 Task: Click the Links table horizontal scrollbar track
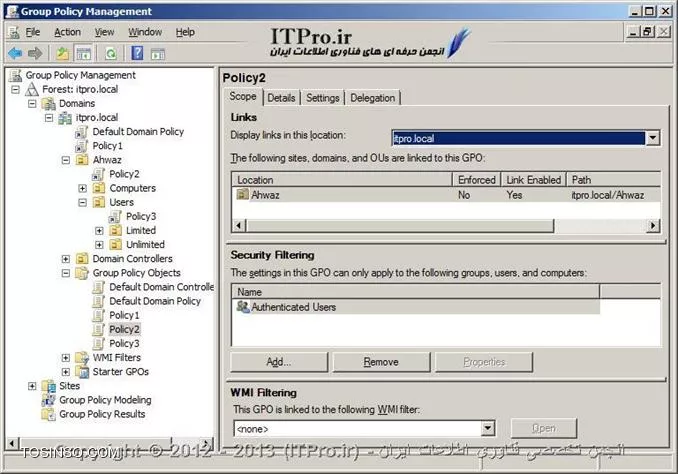pos(600,226)
